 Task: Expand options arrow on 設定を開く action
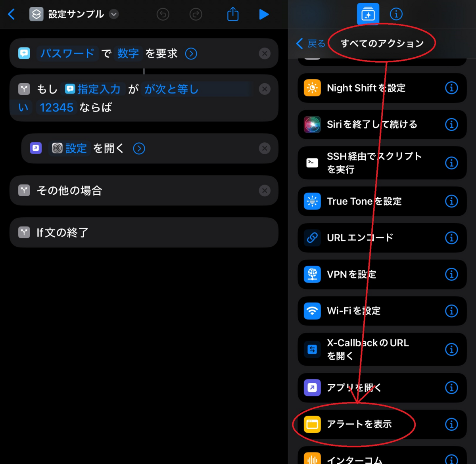[139, 148]
